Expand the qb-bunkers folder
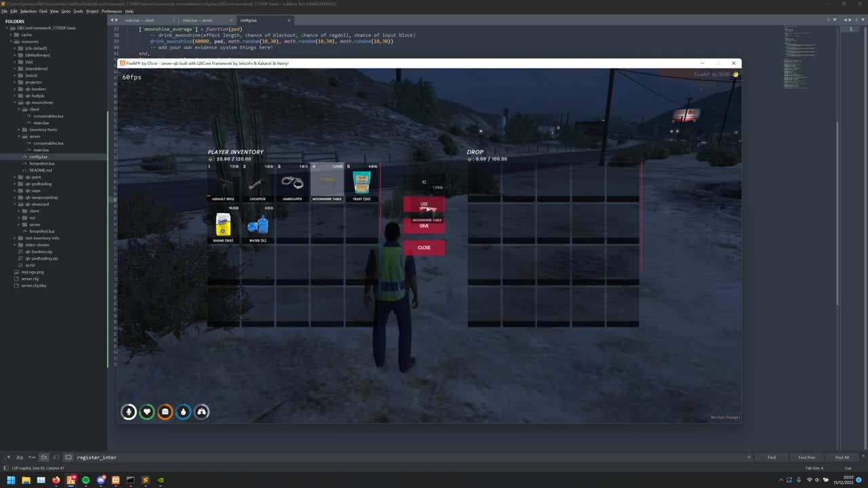Image resolution: width=868 pixels, height=488 pixels. tap(15, 89)
